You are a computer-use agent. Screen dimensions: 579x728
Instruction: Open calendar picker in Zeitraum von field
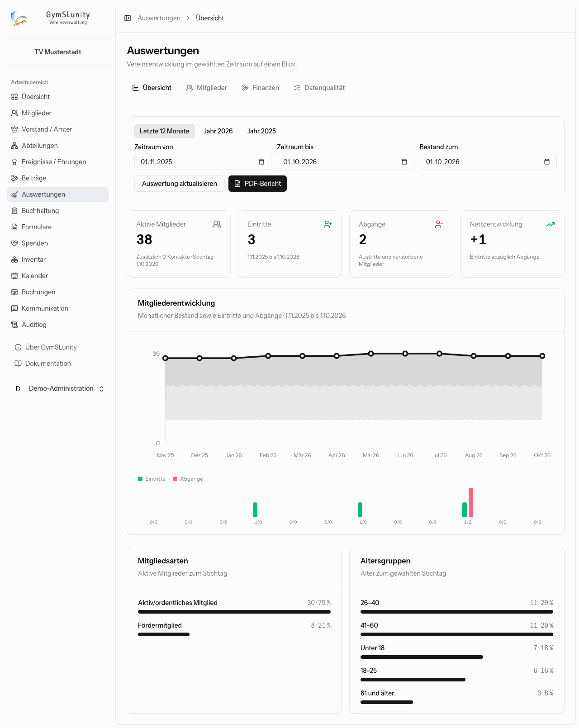[261, 162]
